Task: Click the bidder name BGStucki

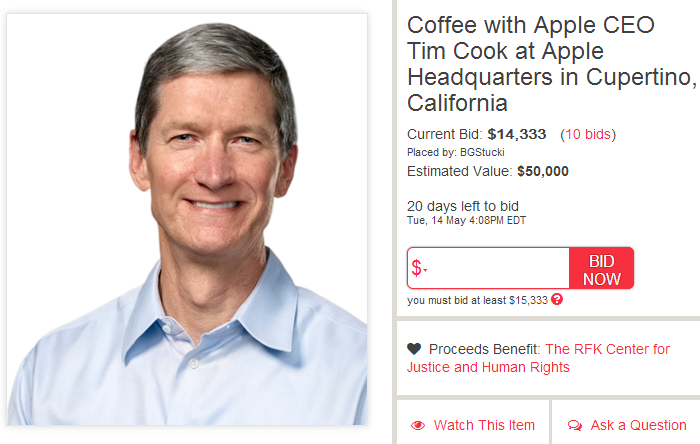Action: point(484,152)
